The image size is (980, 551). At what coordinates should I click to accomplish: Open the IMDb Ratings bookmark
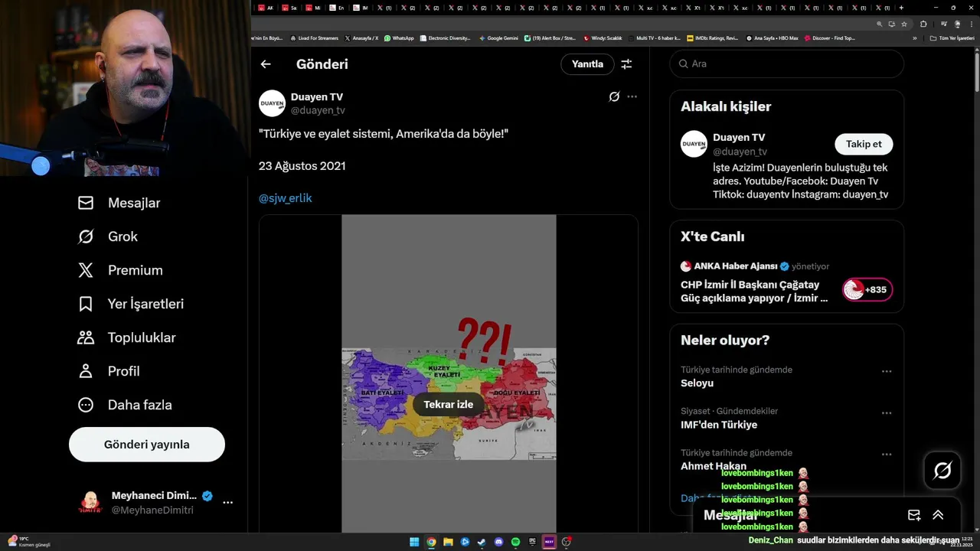tap(712, 37)
